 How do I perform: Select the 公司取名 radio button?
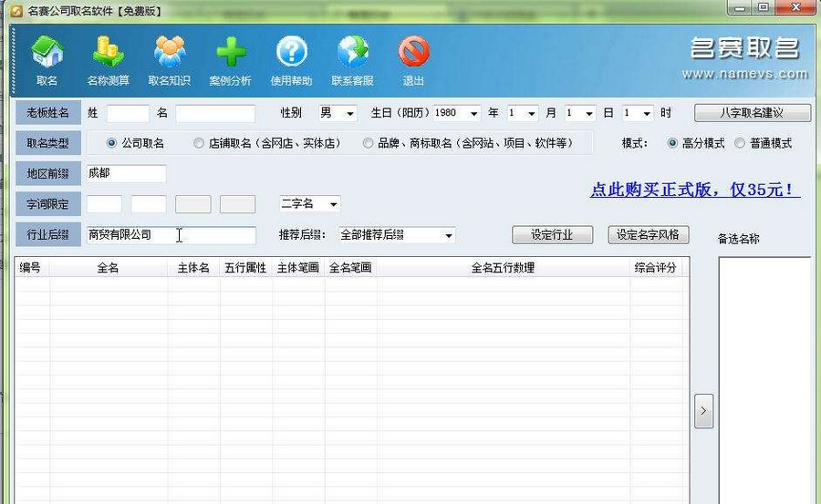tap(112, 143)
